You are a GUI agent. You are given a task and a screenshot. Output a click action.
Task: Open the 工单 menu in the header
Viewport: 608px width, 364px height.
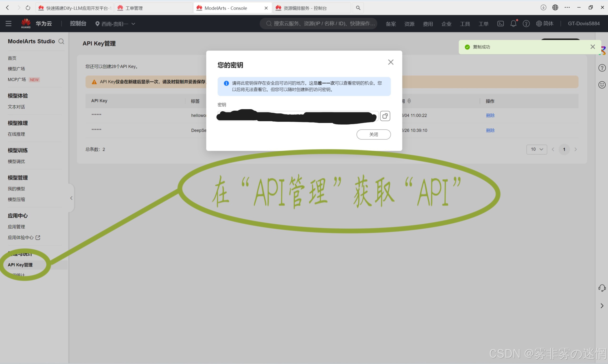pos(483,24)
